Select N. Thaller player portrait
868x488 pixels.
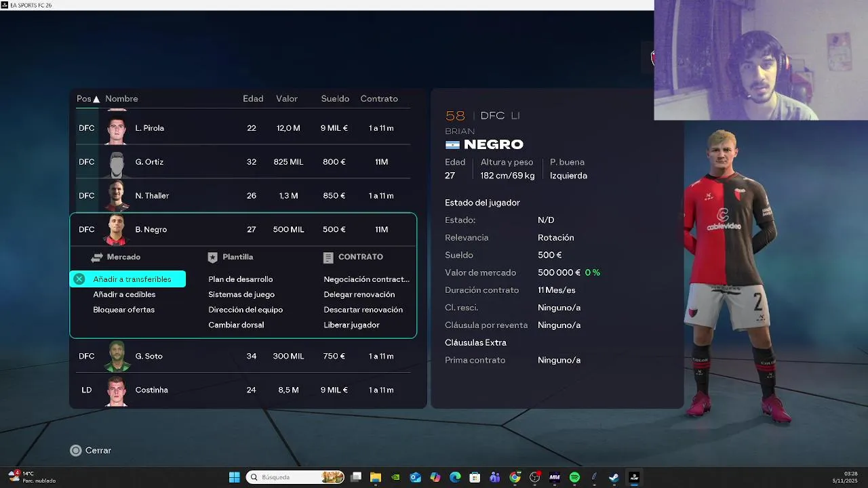[x=117, y=197]
